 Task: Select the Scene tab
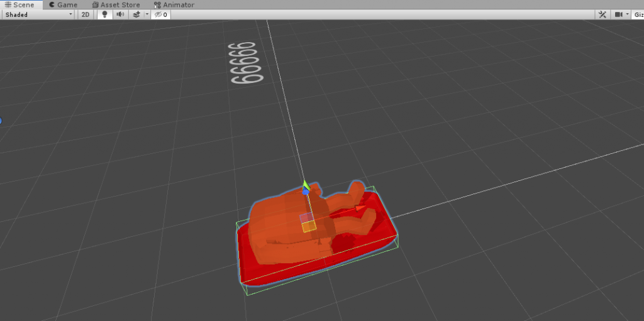[19, 4]
